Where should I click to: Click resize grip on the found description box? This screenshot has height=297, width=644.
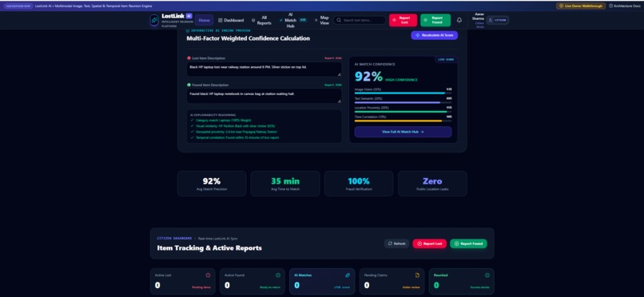(x=340, y=101)
